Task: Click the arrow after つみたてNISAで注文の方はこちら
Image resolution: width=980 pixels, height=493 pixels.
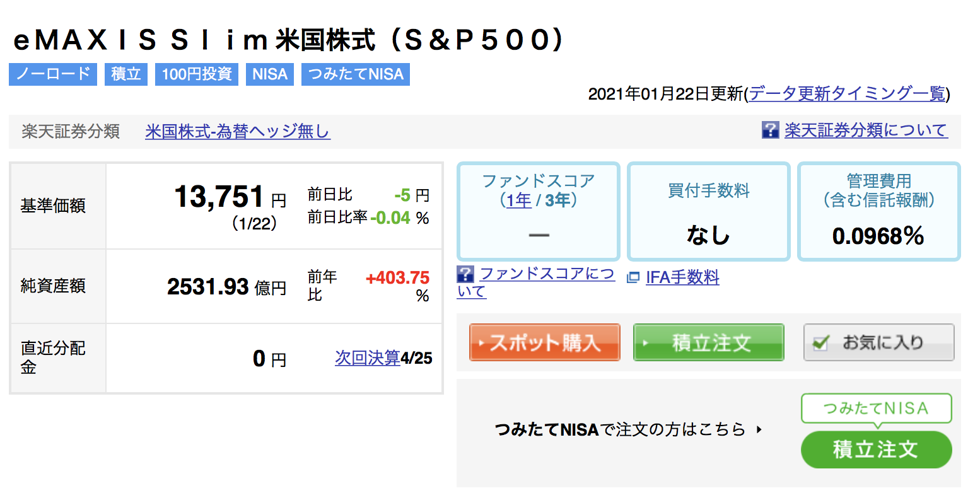Action: [759, 430]
